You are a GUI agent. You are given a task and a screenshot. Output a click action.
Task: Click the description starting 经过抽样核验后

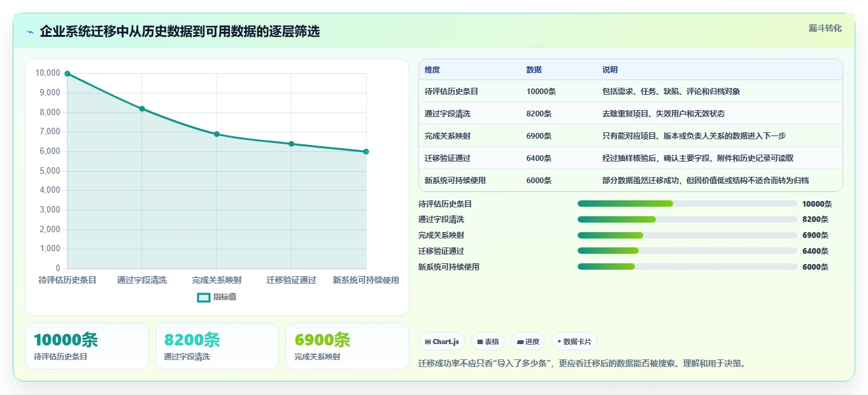click(x=698, y=158)
